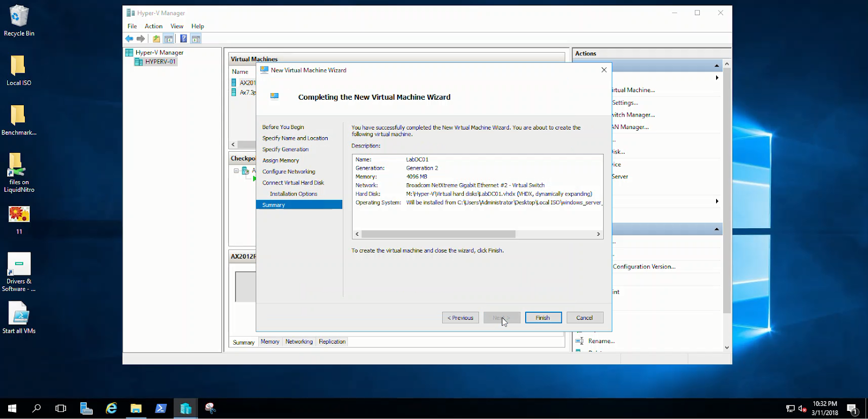Click the New Virtual Machine Wizard title icon
The width and height of the screenshot is (868, 419).
264,70
